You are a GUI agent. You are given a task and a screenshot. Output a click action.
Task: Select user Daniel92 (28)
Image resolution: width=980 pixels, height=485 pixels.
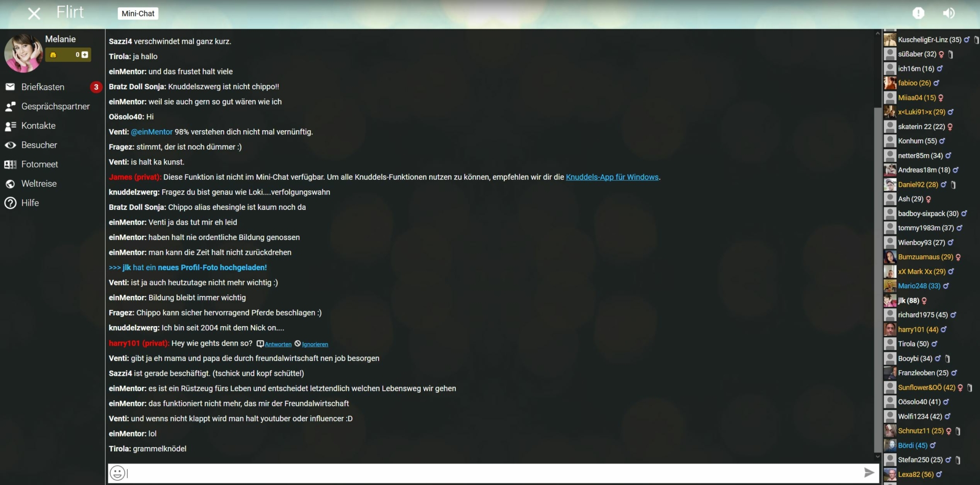click(918, 184)
